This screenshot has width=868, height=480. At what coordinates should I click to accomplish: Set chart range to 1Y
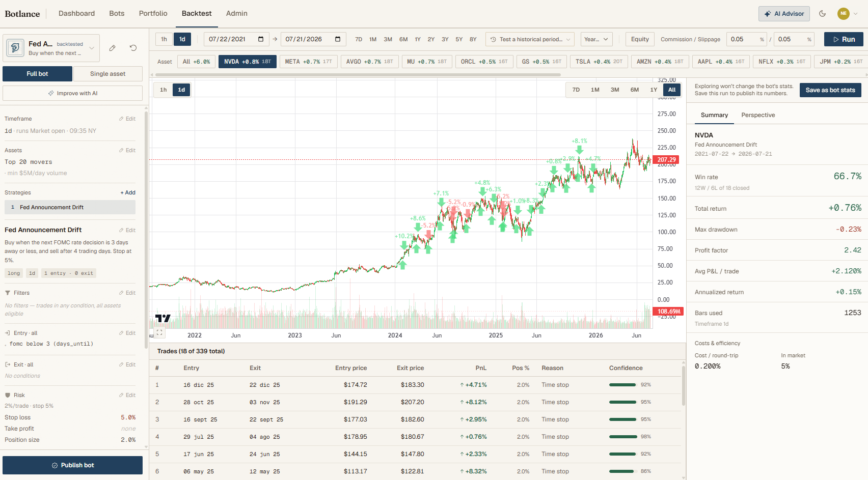pyautogui.click(x=654, y=90)
